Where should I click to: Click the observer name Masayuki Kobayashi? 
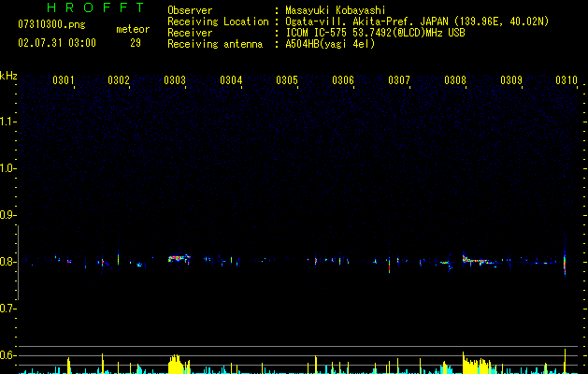(336, 10)
